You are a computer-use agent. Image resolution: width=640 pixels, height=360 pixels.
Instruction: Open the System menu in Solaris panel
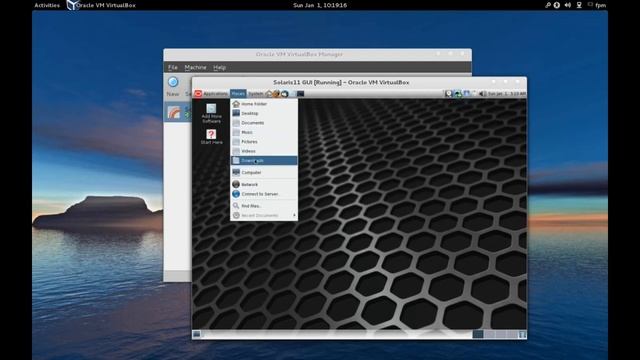256,94
